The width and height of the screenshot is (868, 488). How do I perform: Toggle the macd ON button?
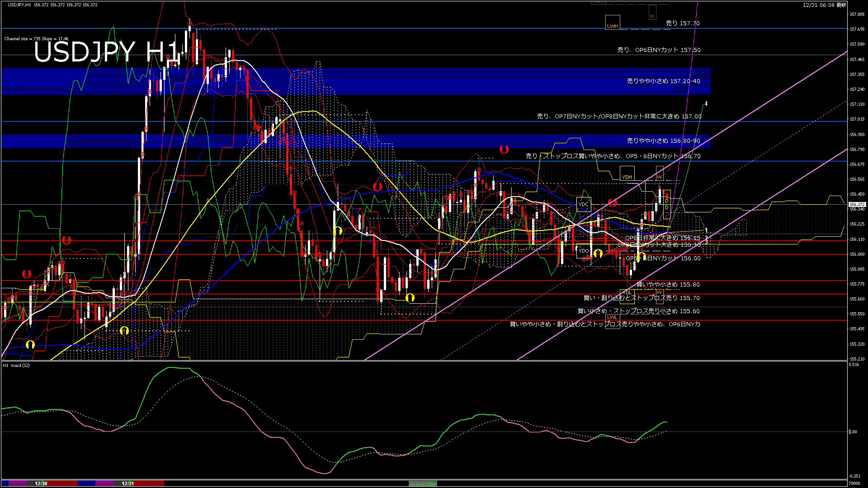423,484
